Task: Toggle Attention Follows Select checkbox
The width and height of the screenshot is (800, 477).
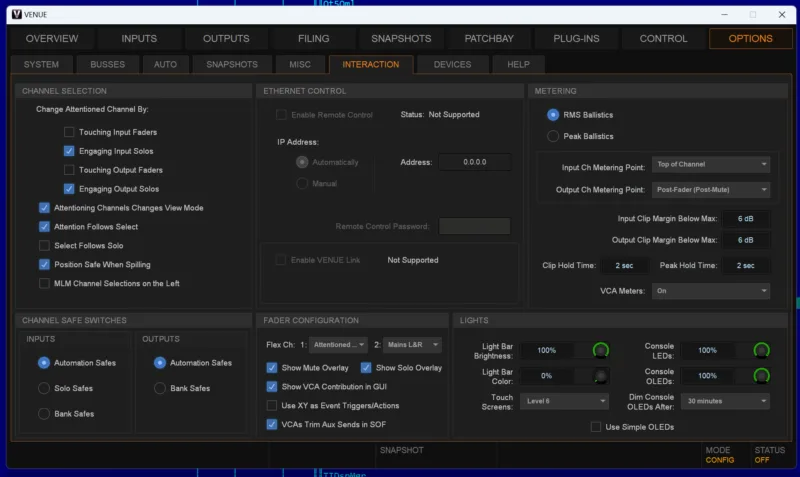Action: pyautogui.click(x=44, y=227)
